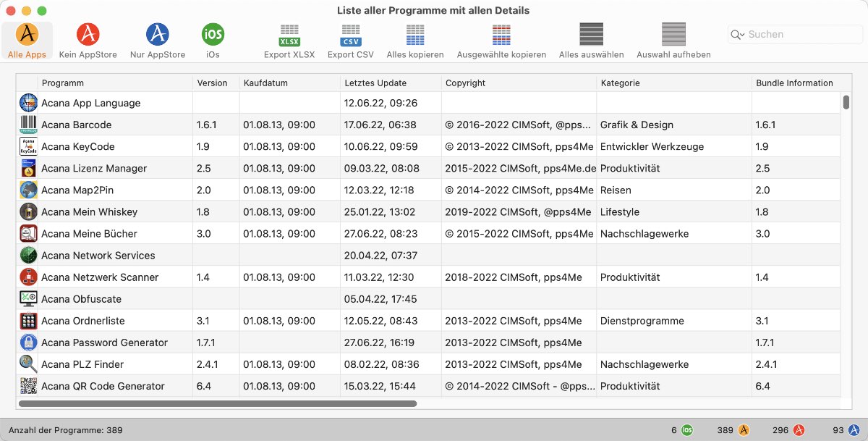The height and width of the screenshot is (441, 868).
Task: Click Auswahl aufheben toolbar icon
Action: pyautogui.click(x=673, y=34)
